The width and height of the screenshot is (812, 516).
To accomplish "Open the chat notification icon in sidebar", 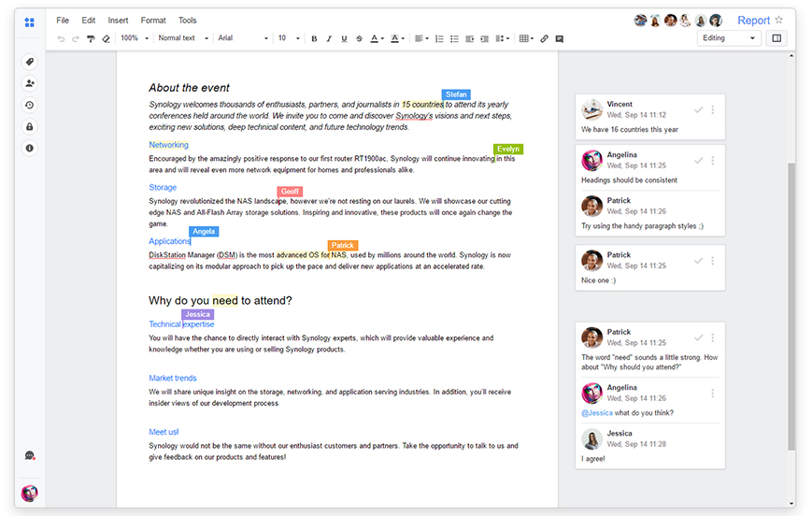I will [30, 455].
